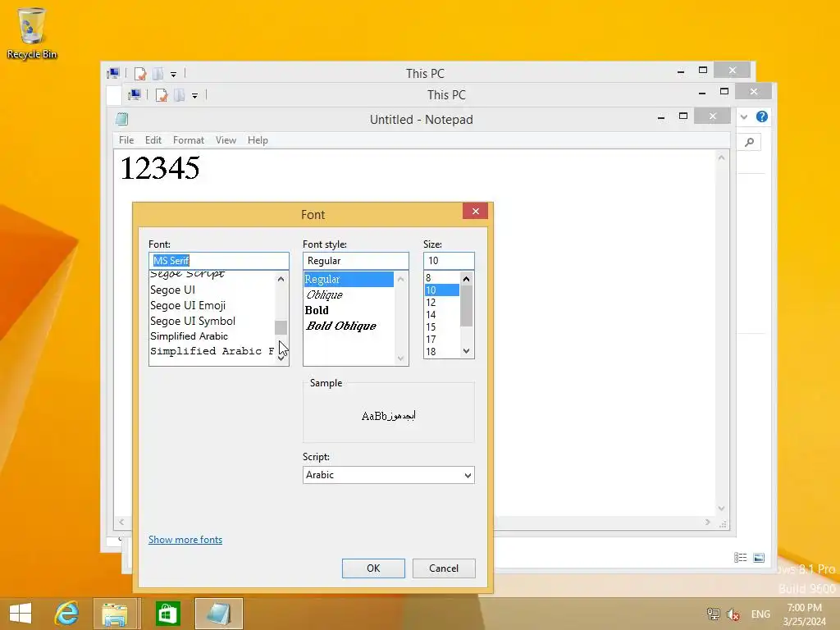Click the size list scrollbar thumb
Image resolution: width=840 pixels, height=630 pixels.
tap(466, 306)
